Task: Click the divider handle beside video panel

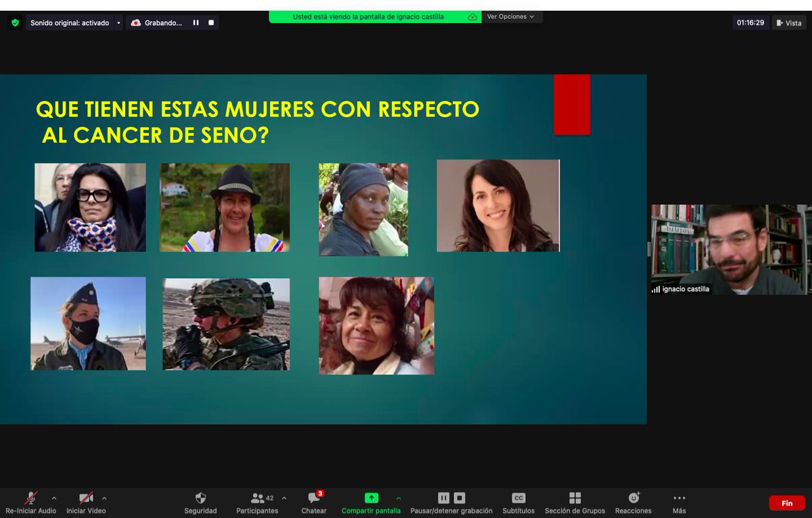Action: click(649, 250)
